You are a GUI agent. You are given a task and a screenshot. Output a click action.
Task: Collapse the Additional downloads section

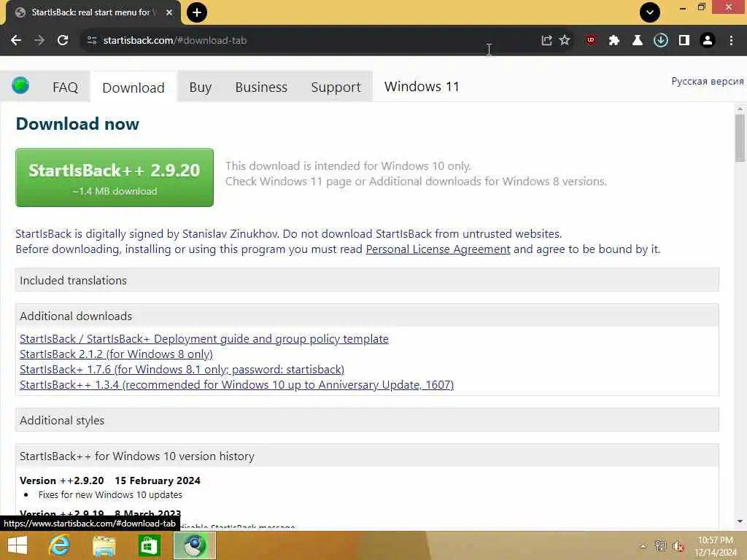[x=367, y=316]
